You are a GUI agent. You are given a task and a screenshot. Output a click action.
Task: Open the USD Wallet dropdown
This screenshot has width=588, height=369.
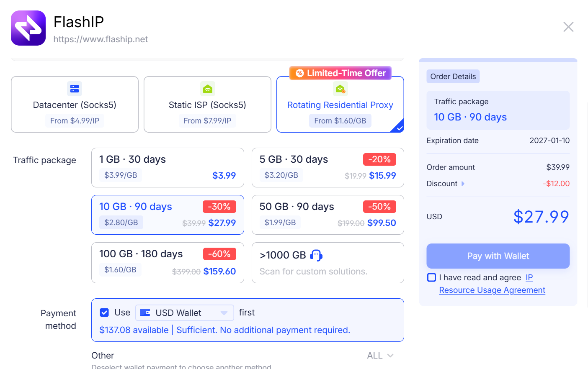coord(185,313)
